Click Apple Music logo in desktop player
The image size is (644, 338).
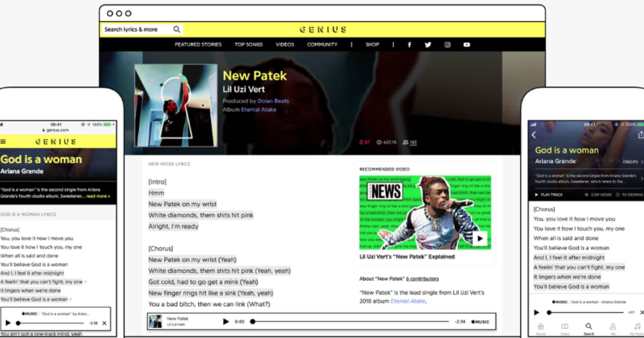[x=480, y=322]
